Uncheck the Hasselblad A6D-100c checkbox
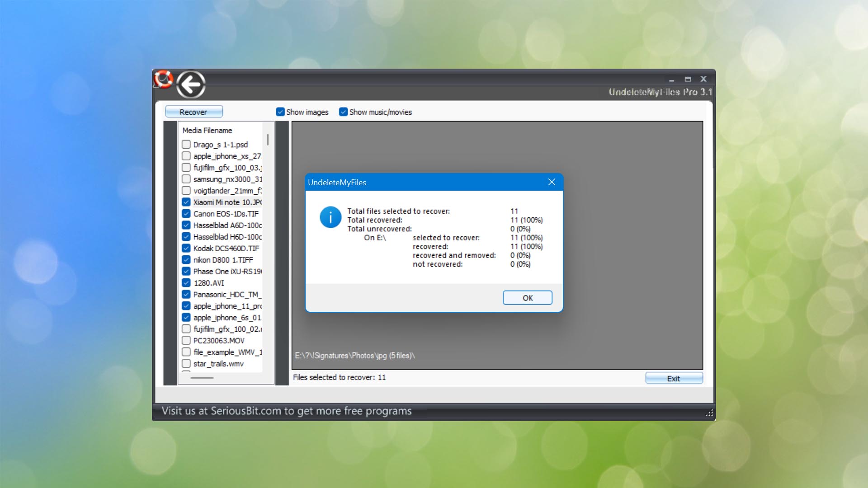This screenshot has height=488, width=868. 186,225
